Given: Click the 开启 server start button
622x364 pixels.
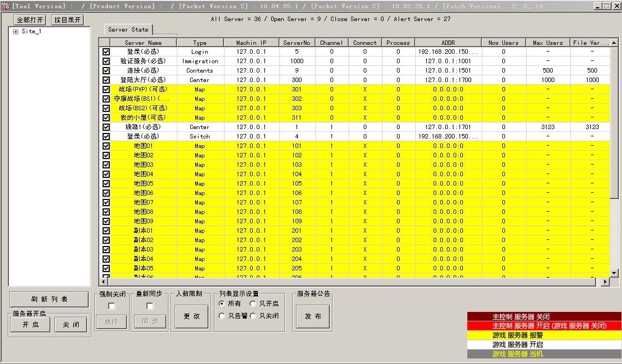Looking at the screenshot, I should pyautogui.click(x=30, y=325).
